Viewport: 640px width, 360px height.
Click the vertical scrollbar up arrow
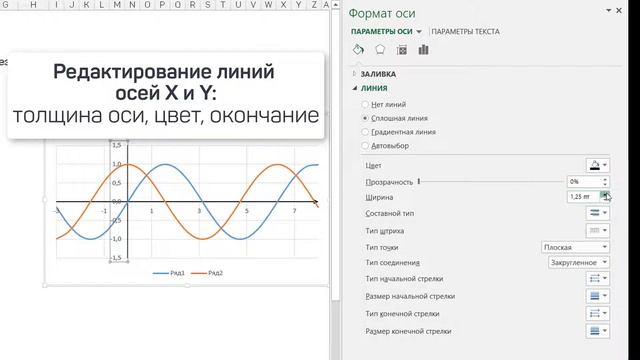tap(335, 5)
